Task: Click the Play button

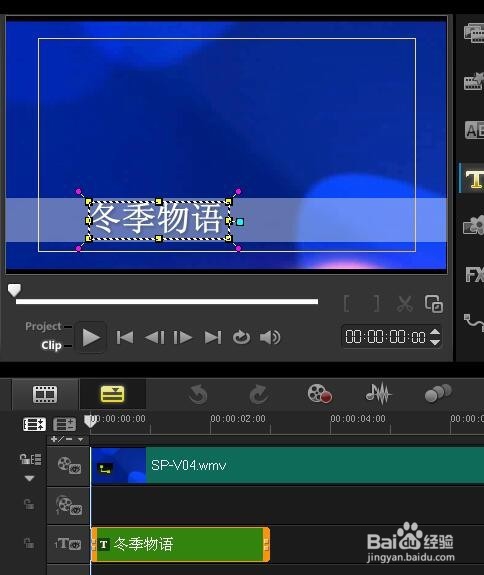Action: (91, 337)
